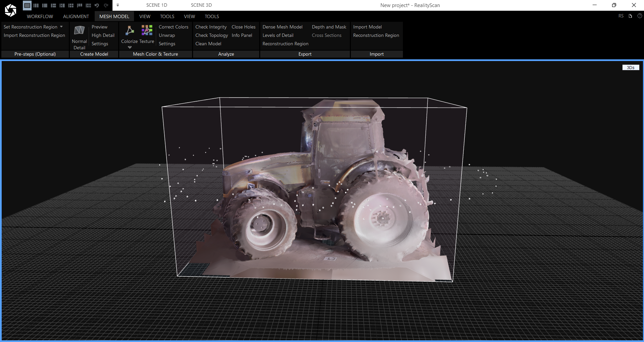Image resolution: width=644 pixels, height=342 pixels.
Task: Open the quick access toolbar customize dropdown
Action: pos(118,5)
